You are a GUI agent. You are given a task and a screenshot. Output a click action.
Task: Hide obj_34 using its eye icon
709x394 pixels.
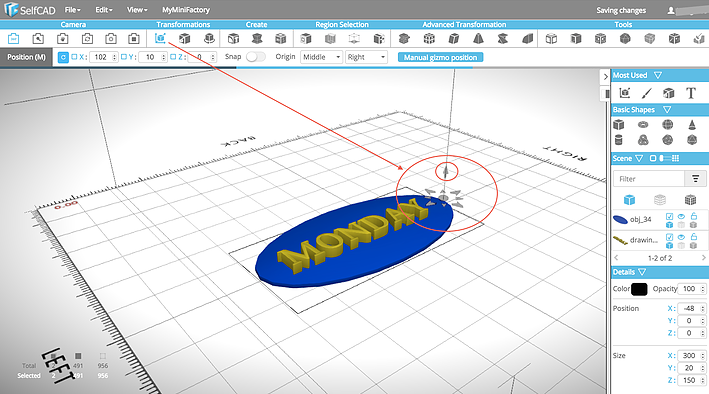coord(681,216)
